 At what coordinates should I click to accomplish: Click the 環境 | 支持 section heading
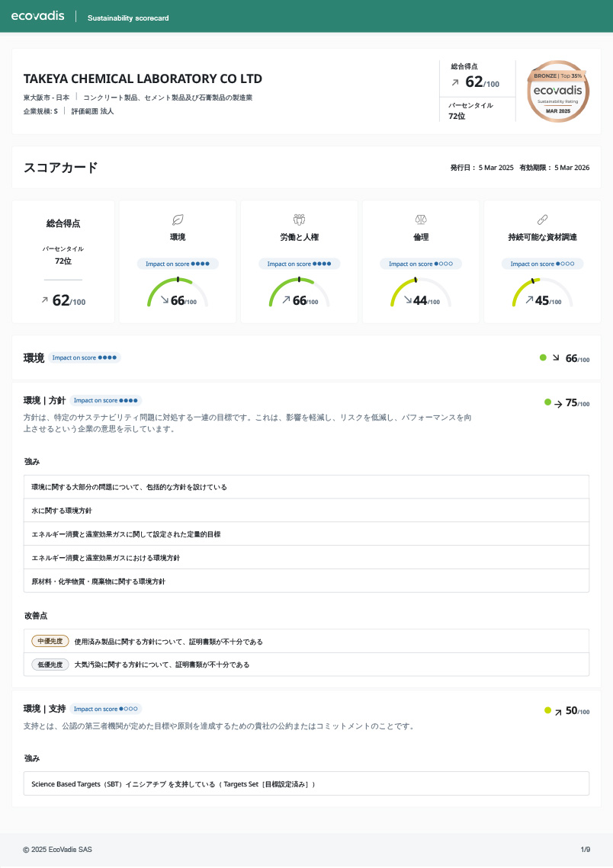point(44,709)
